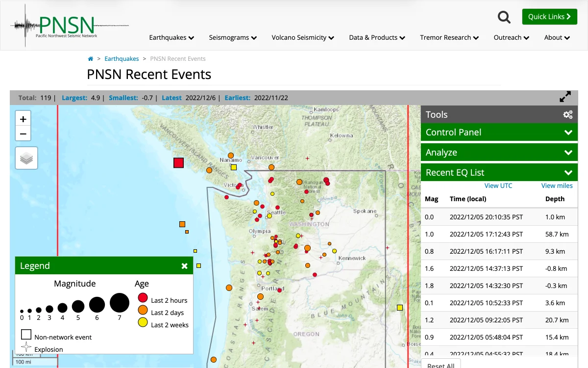Image resolution: width=588 pixels, height=368 pixels.
Task: Click the Latest stat link
Action: coord(171,98)
